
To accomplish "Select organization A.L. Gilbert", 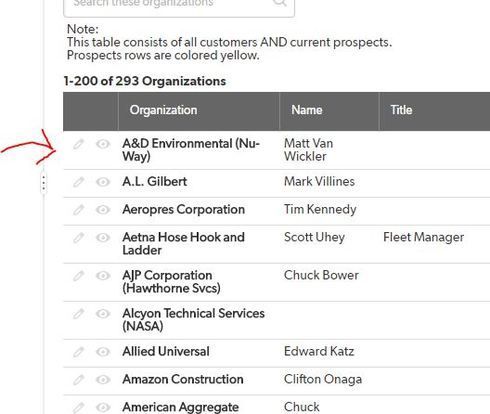I will tap(155, 182).
